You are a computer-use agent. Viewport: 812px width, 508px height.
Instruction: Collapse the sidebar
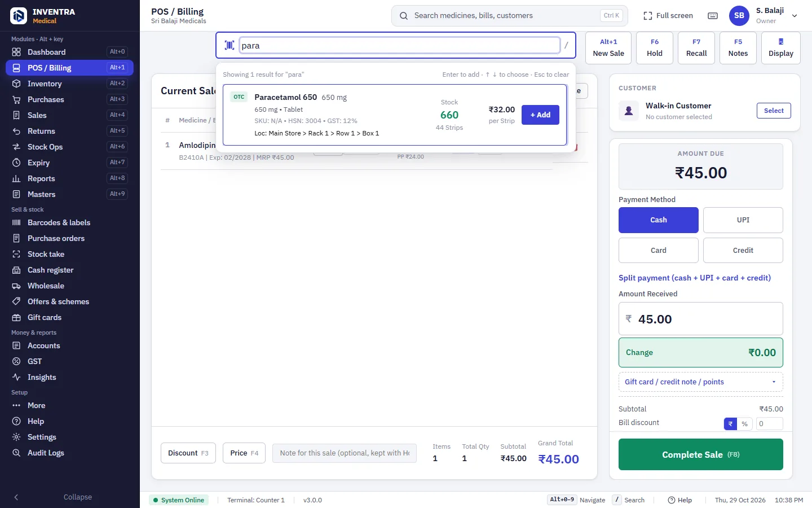click(x=69, y=497)
